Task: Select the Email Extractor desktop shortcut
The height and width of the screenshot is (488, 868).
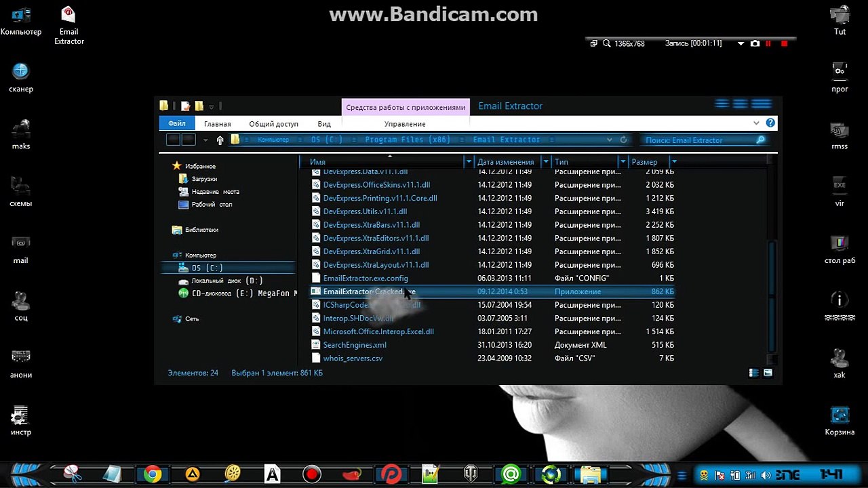Action: coord(68,25)
